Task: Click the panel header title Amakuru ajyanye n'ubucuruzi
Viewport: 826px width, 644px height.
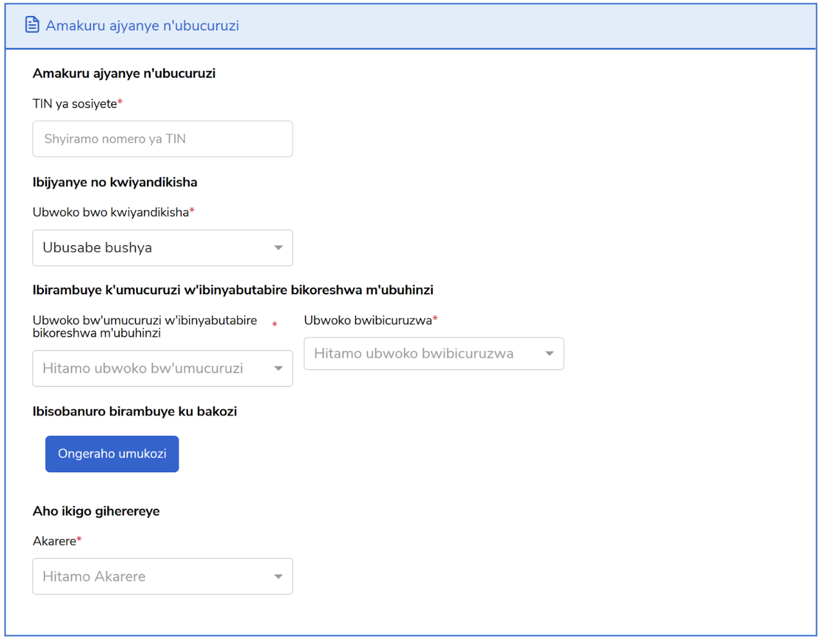Action: [142, 25]
